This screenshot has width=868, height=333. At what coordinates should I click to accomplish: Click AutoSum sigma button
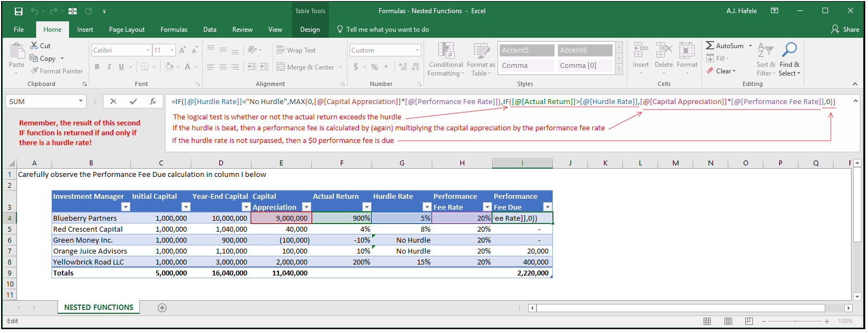point(725,46)
